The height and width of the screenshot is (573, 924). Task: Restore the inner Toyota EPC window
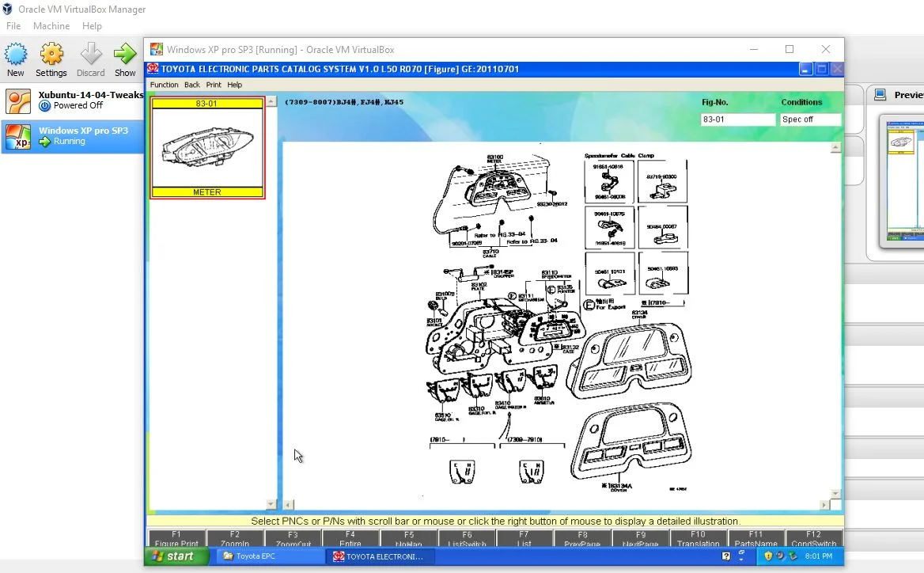(821, 69)
